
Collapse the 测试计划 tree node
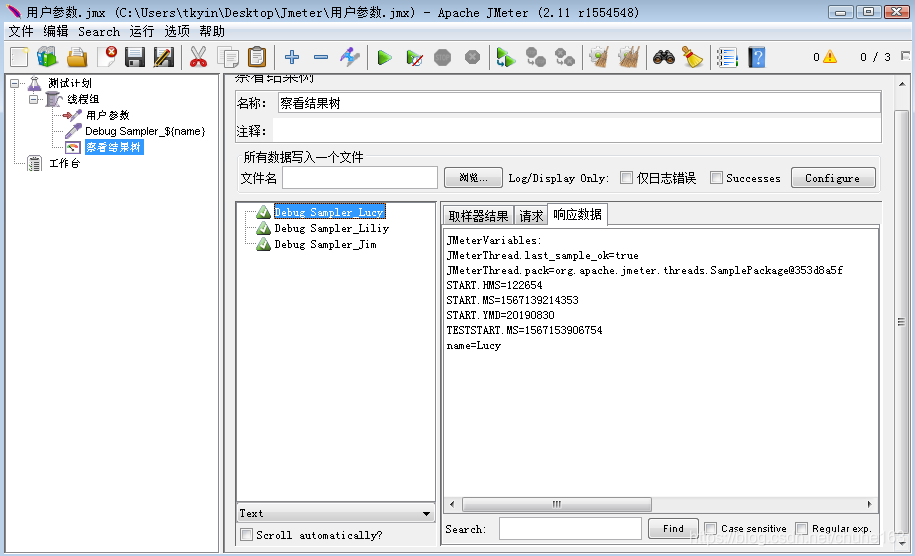(15, 83)
